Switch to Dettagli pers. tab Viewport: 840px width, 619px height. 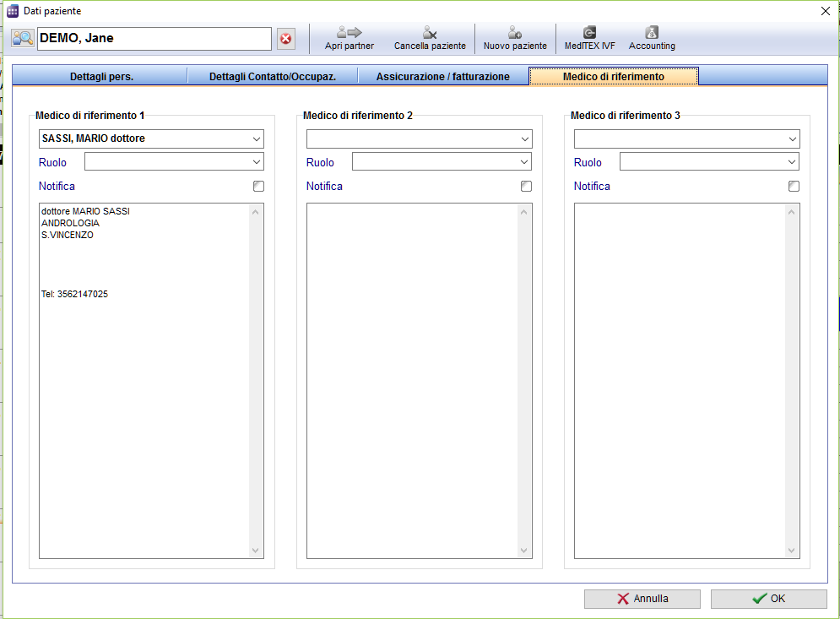click(101, 76)
